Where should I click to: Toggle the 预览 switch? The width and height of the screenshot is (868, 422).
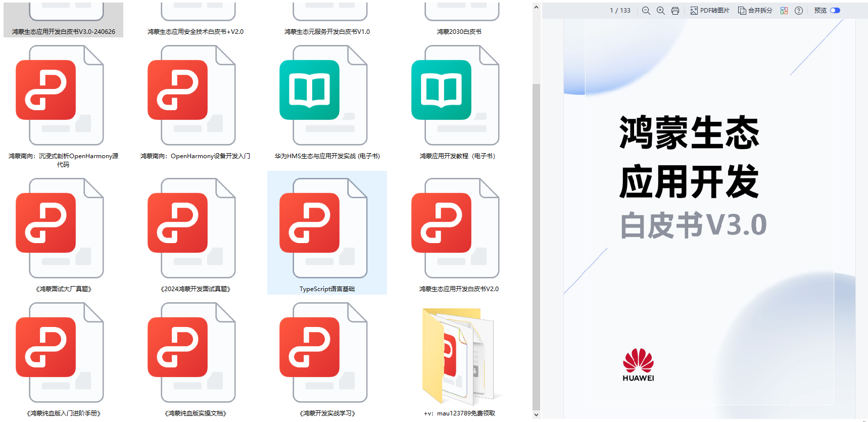(x=835, y=11)
